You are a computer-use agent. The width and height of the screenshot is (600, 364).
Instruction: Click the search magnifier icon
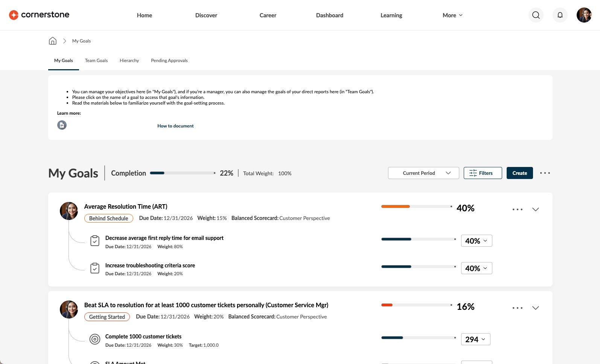[536, 15]
